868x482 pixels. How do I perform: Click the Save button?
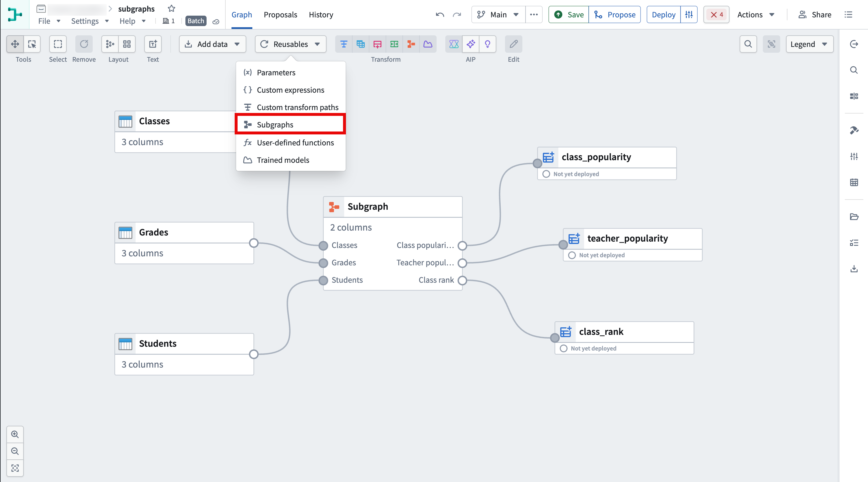569,14
